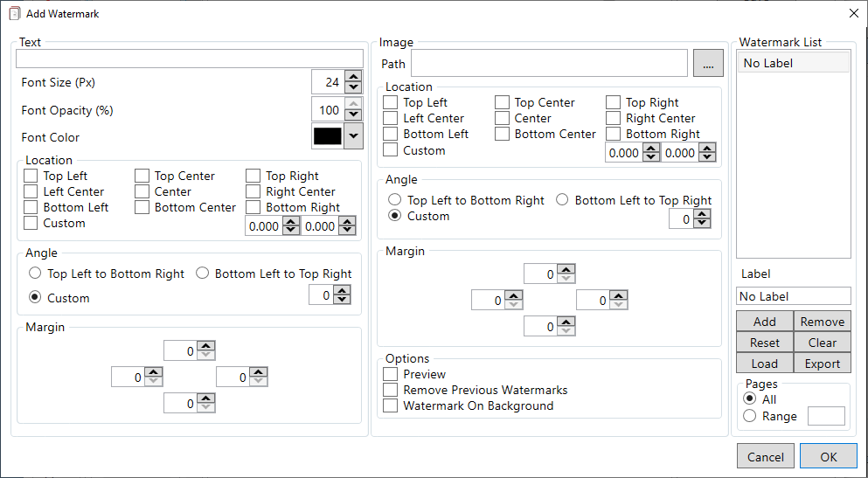The height and width of the screenshot is (478, 868).
Task: Click the Export button
Action: click(x=822, y=364)
